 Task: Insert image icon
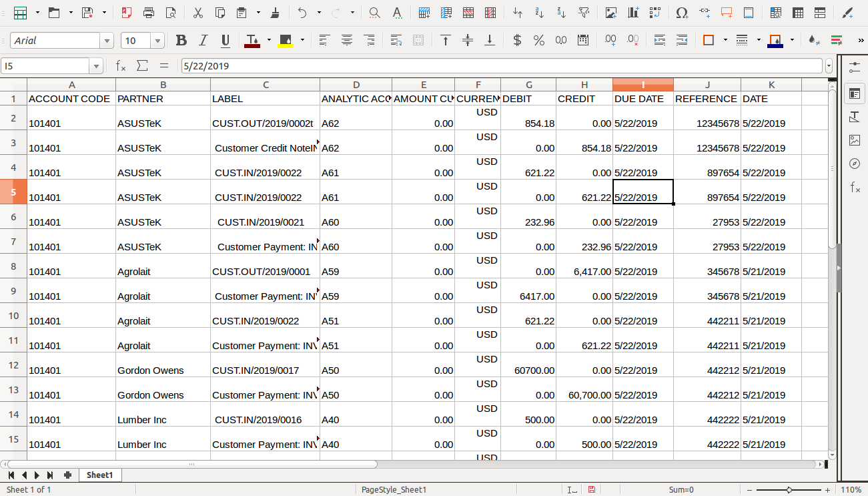(x=611, y=13)
